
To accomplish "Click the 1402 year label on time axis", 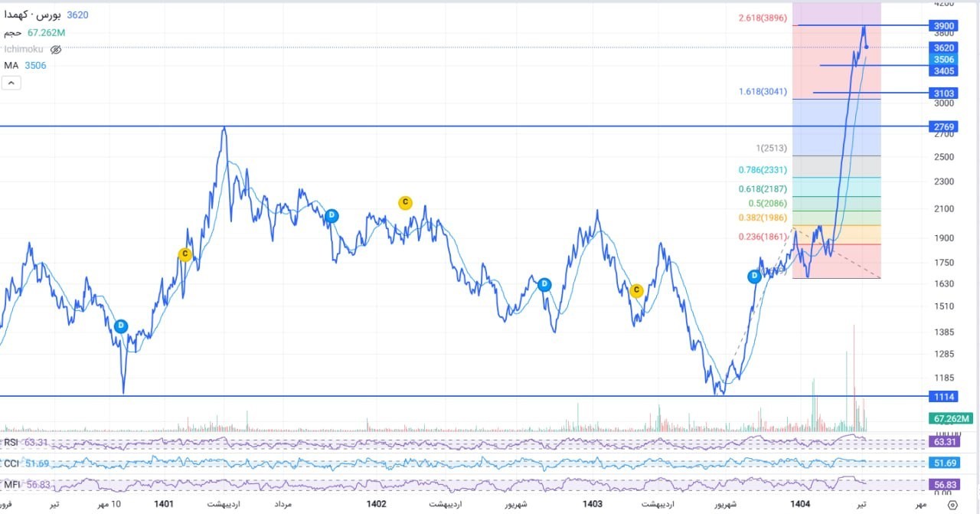I will point(376,504).
